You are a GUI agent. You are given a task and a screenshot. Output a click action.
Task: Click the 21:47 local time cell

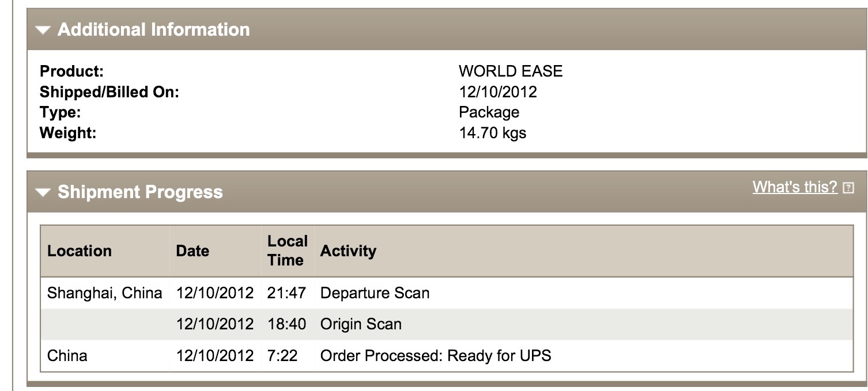pos(286,293)
